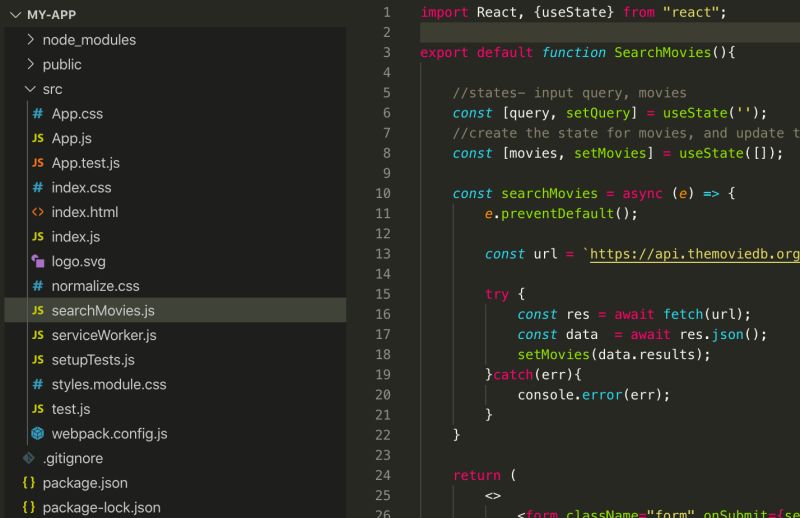This screenshot has width=800, height=518.
Task: Open the .gitignore file
Action: tap(72, 458)
